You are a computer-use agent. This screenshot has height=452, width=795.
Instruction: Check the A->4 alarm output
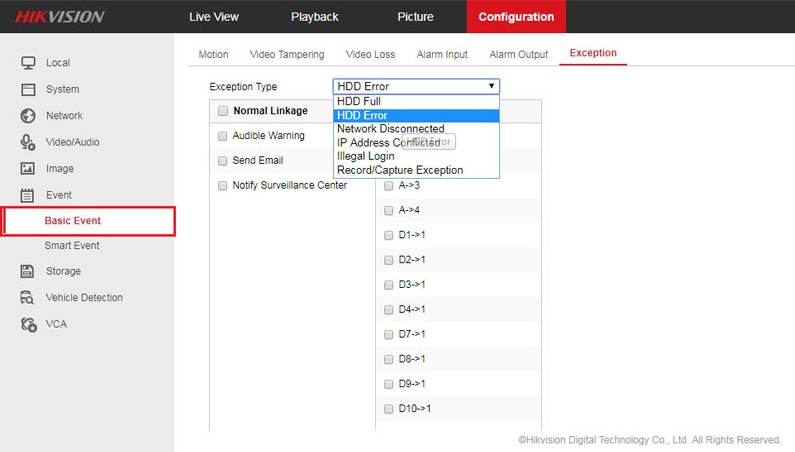(388, 211)
